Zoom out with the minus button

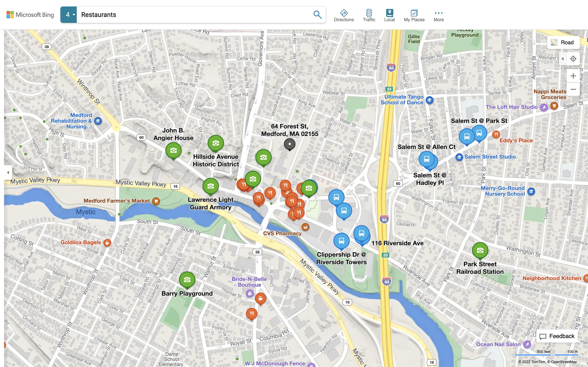click(x=573, y=89)
